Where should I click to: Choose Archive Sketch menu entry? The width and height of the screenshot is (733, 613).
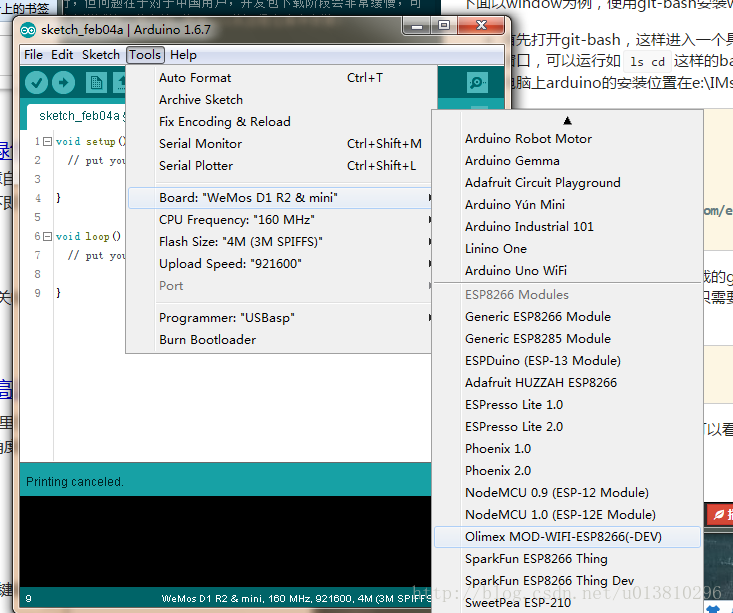280,100
